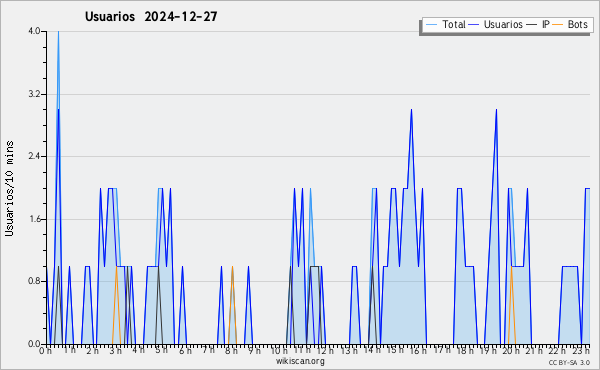Click the Usuarios peak of 3 near 16 h
Image resolution: width=600 pixels, height=370 pixels.
[x=411, y=110]
